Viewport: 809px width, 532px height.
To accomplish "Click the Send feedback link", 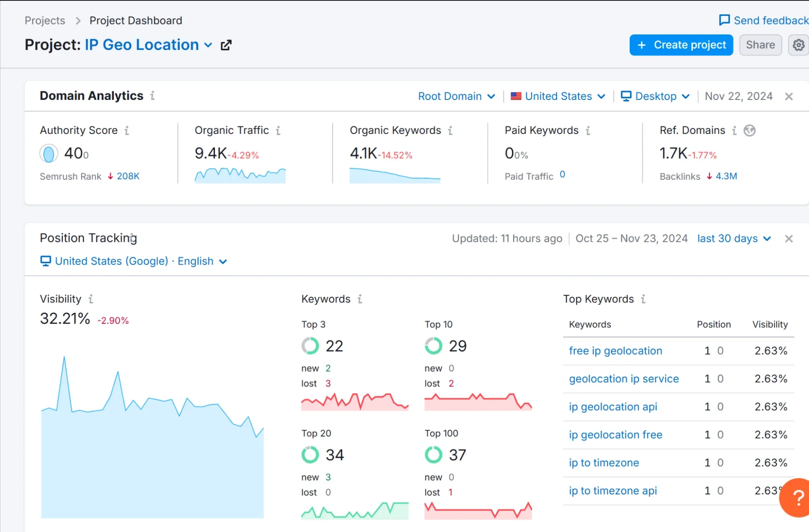I will click(x=764, y=19).
